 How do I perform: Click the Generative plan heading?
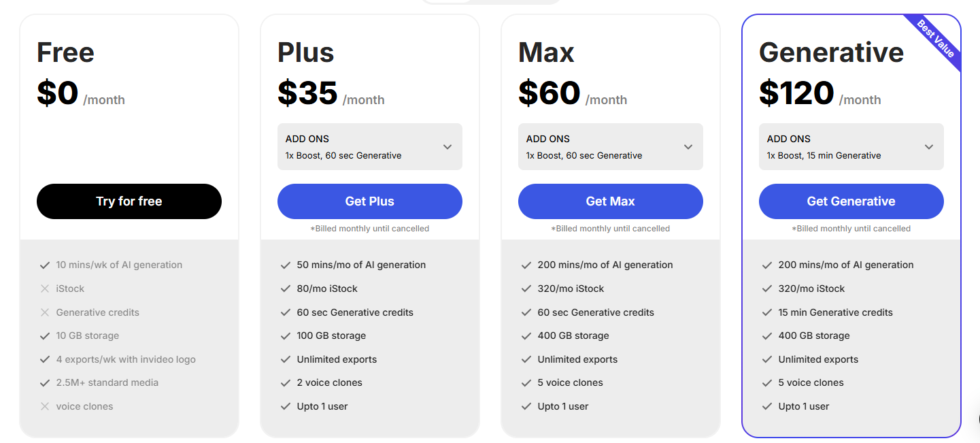831,52
